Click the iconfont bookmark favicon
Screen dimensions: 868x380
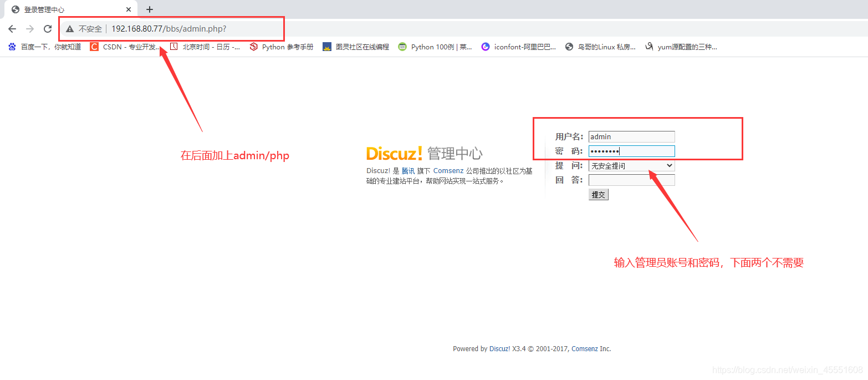486,47
